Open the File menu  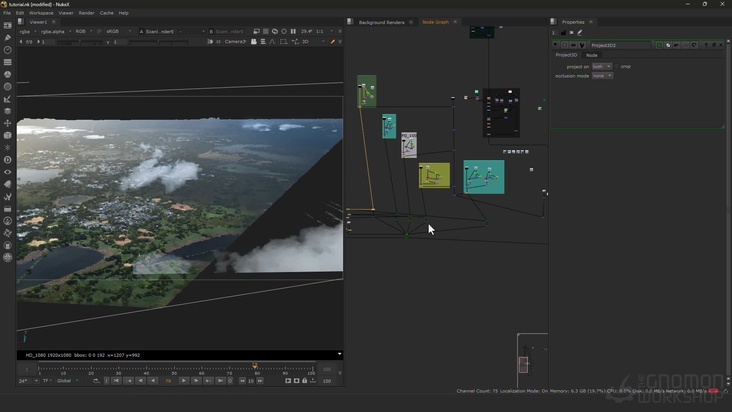tap(7, 13)
